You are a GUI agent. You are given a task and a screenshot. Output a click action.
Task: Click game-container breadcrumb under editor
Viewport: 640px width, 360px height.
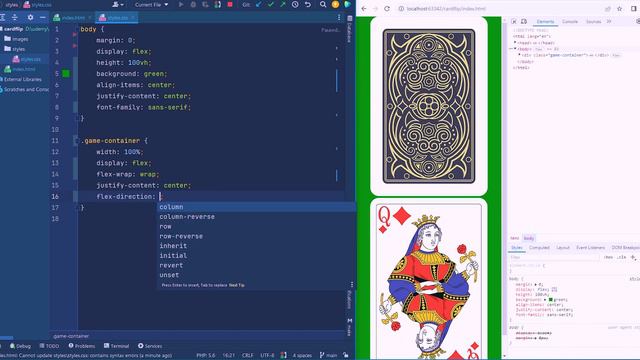pos(71,336)
